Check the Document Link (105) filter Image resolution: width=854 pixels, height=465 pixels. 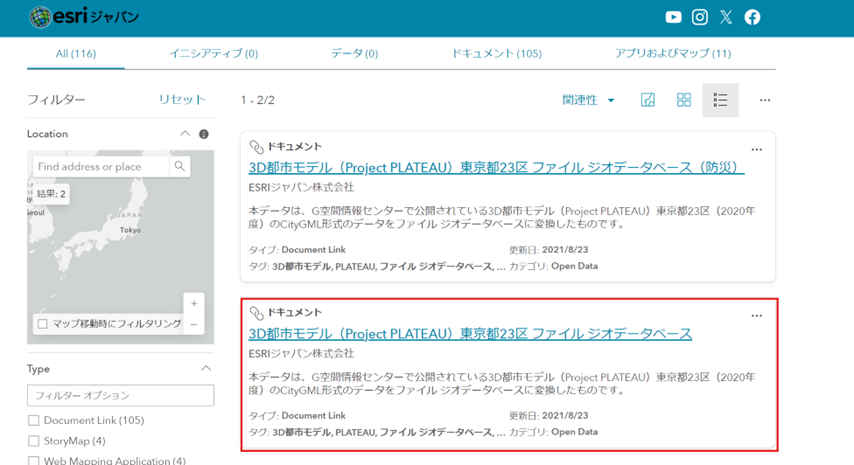point(34,420)
